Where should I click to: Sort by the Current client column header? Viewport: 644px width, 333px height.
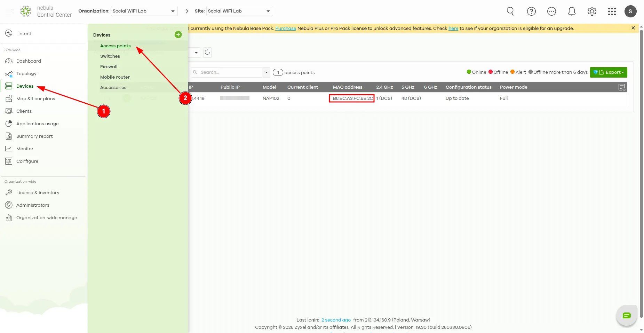(x=303, y=87)
